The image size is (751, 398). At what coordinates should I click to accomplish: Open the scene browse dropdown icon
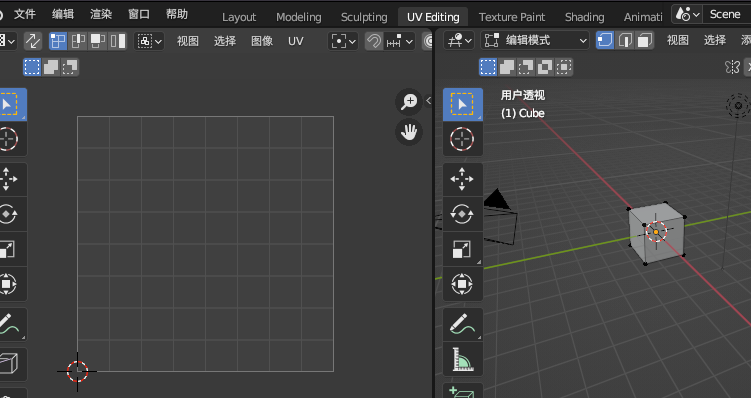pos(687,14)
